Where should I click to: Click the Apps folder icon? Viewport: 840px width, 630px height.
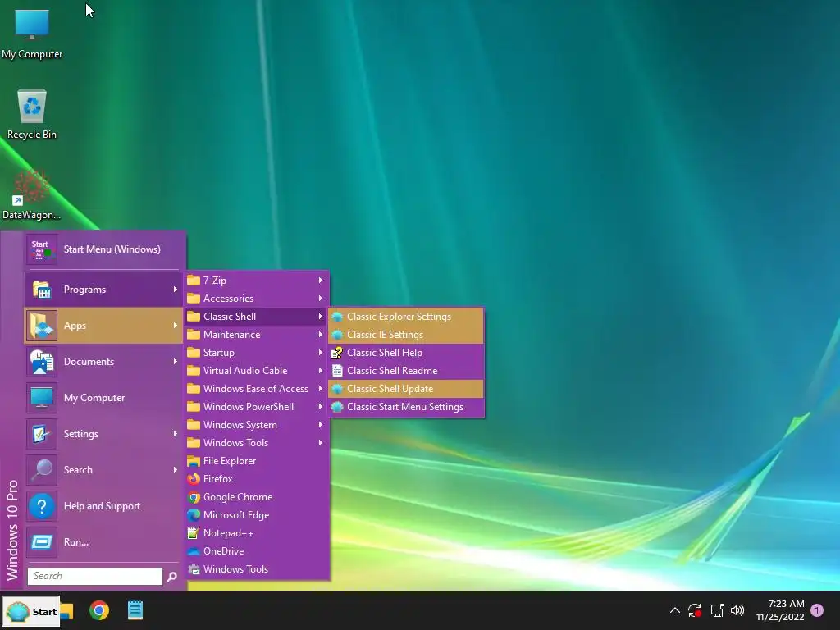(x=41, y=326)
